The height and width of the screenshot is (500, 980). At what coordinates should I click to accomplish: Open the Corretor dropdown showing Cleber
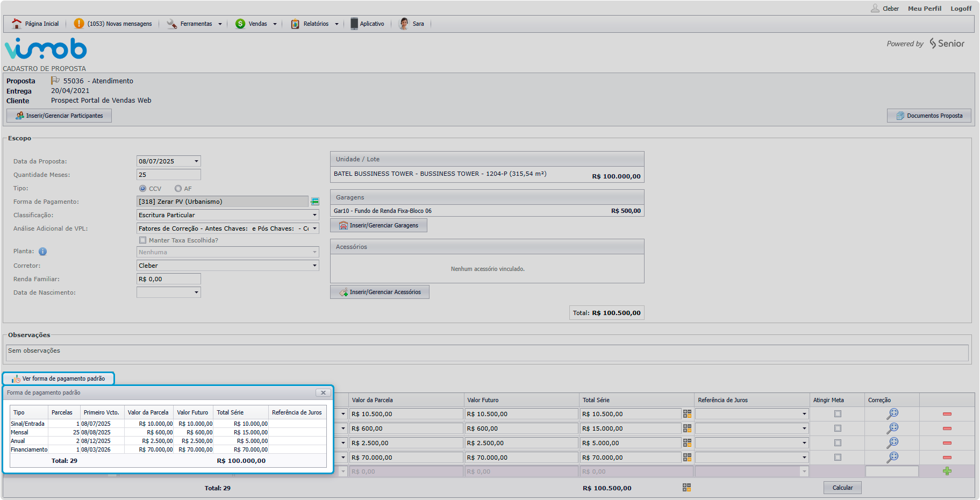tap(314, 266)
